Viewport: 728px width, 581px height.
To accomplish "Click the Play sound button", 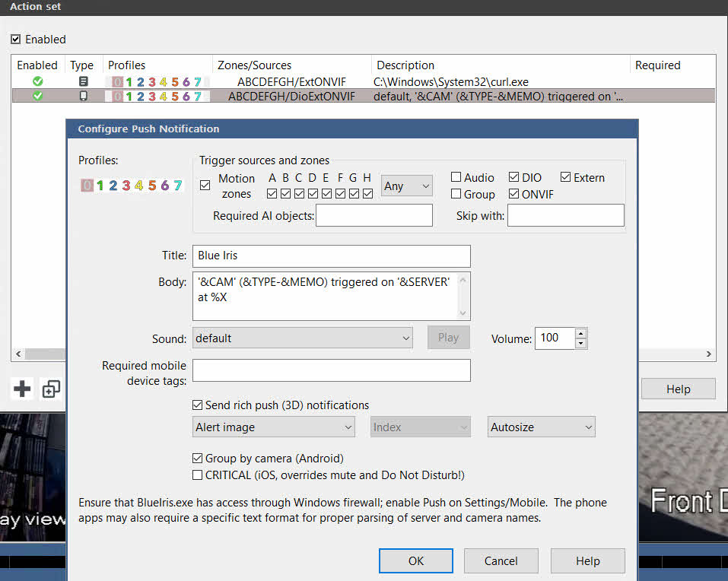I will click(x=449, y=338).
